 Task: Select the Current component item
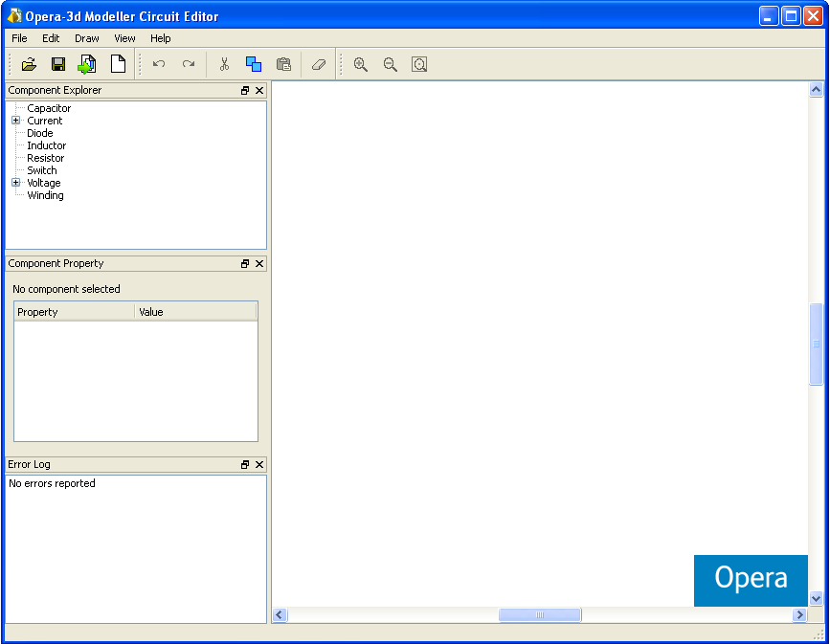[44, 121]
